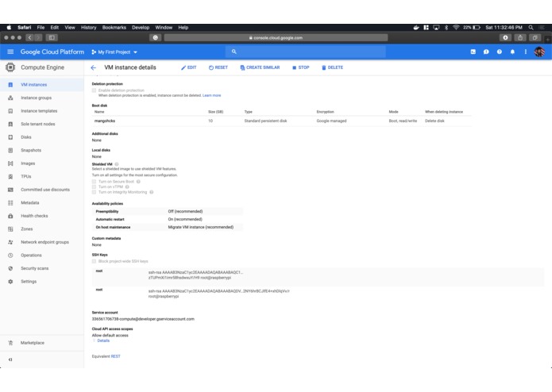Click the Settings gear icon
Image resolution: width=552 pixels, height=392 pixels.
pos(10,282)
